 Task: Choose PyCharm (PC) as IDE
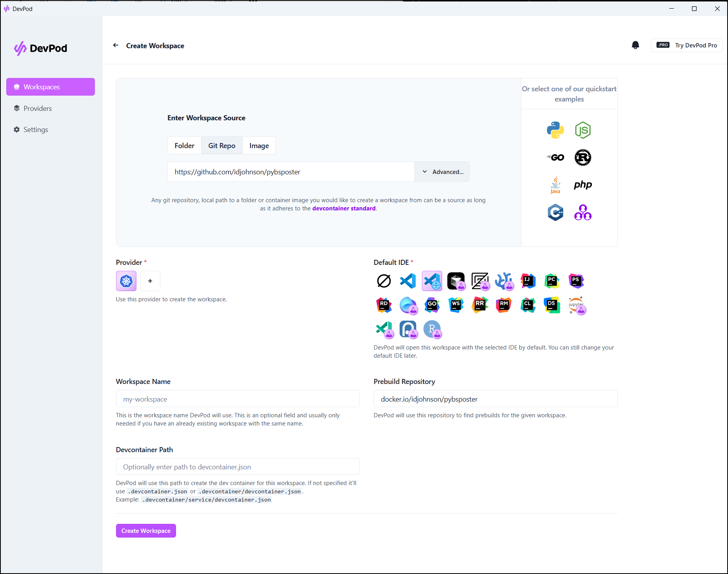coord(552,281)
